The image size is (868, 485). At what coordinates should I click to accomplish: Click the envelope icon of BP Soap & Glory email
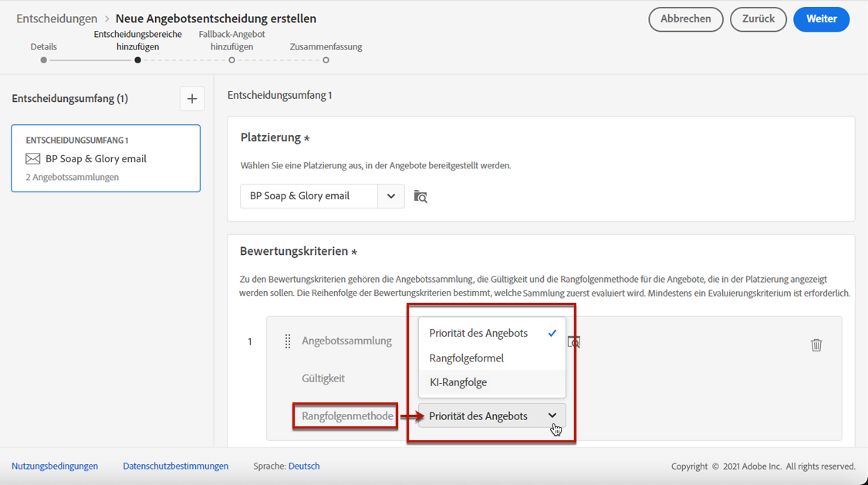(x=32, y=159)
